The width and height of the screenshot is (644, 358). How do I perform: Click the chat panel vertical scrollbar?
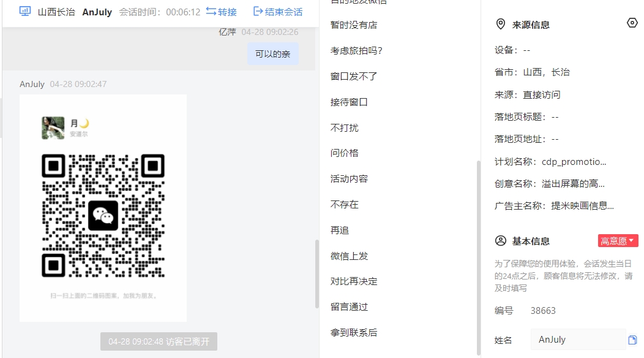click(x=316, y=273)
